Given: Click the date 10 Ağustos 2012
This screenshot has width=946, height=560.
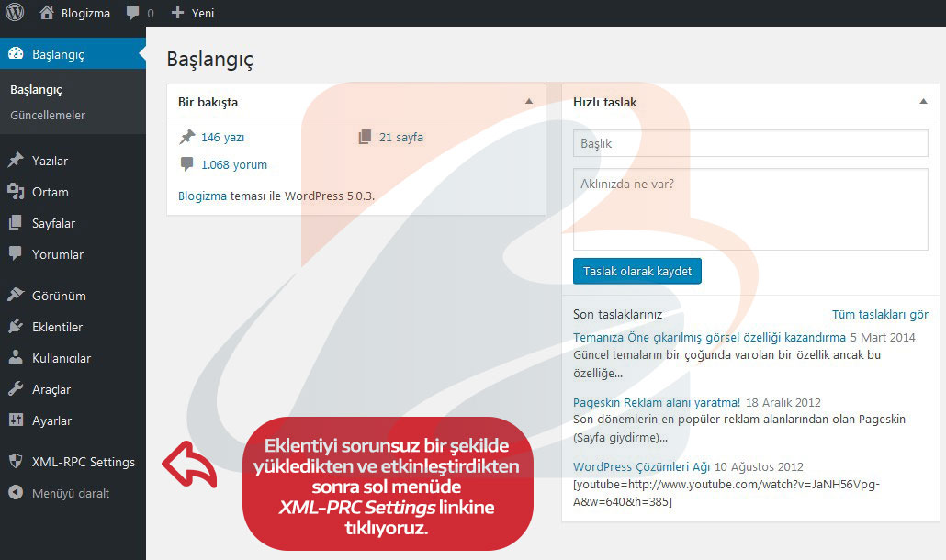Looking at the screenshot, I should click(759, 466).
